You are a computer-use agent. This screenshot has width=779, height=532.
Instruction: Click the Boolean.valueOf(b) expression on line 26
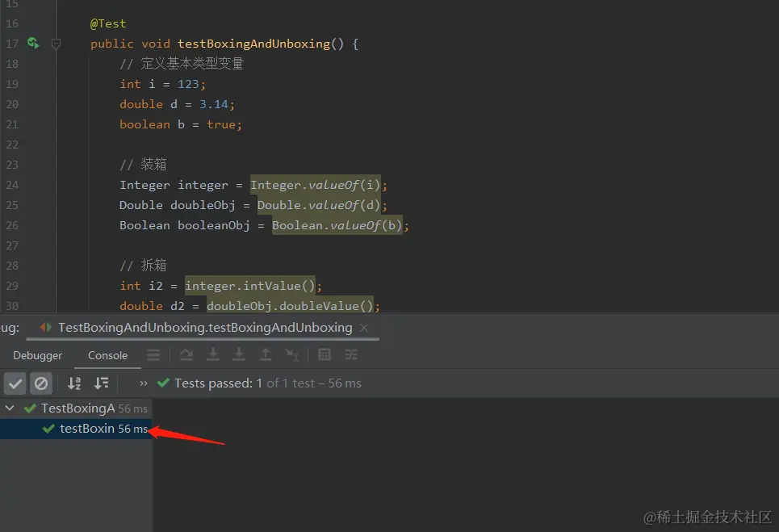point(337,225)
